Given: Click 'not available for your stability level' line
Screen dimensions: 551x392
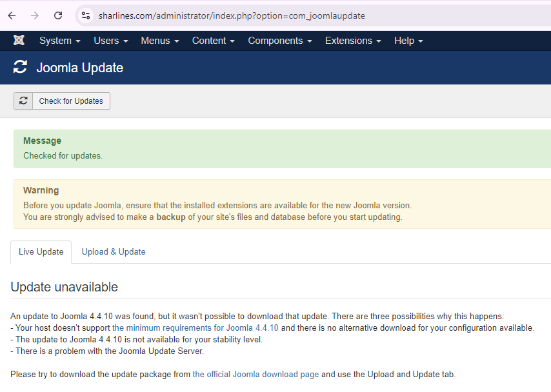Looking at the screenshot, I should tap(136, 339).
